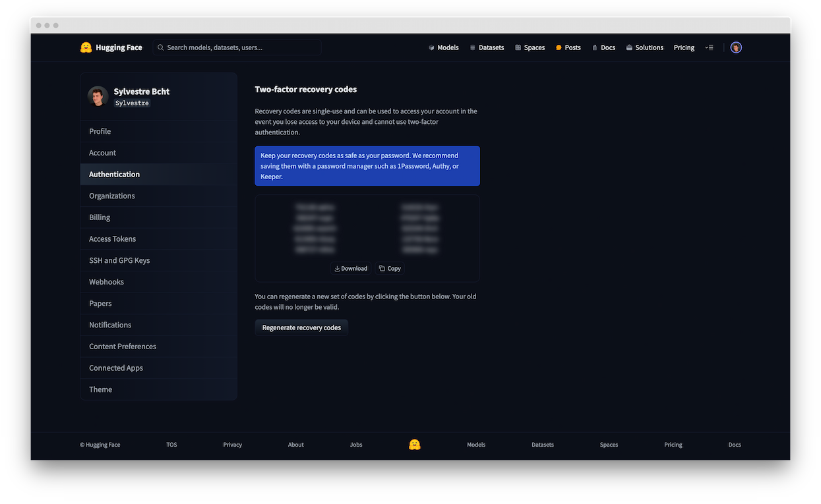Open Spaces in the header

[x=530, y=47]
